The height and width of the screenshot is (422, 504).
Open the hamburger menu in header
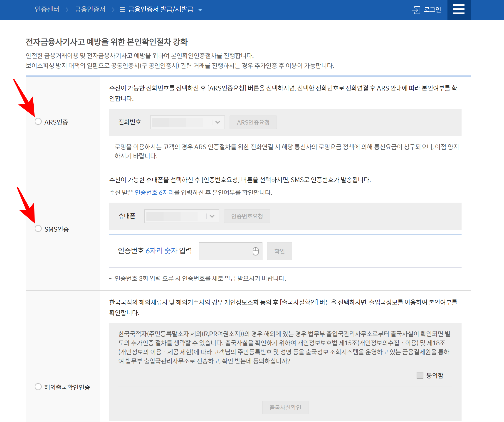(x=458, y=10)
